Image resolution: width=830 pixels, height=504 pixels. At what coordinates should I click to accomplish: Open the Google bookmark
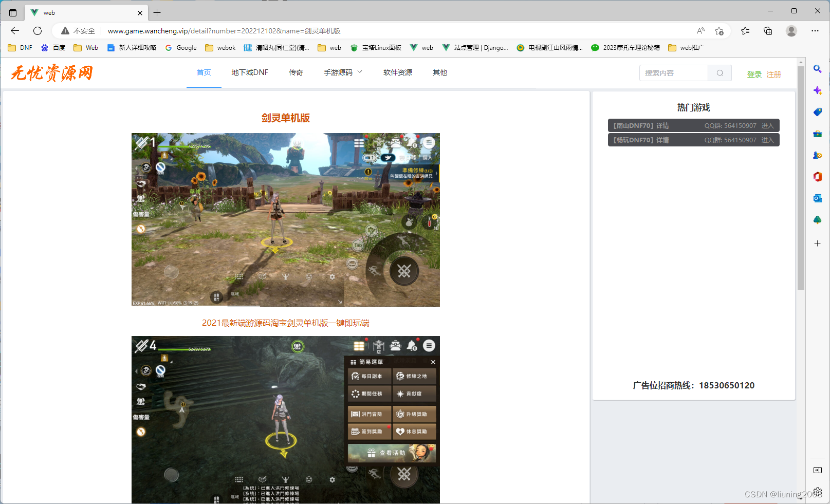click(181, 48)
